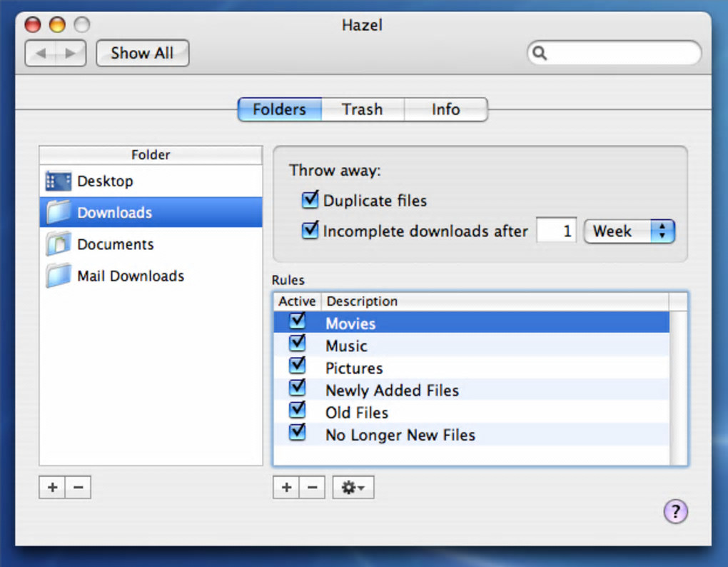Viewport: 728px width, 567px height.
Task: Disable the Music rule checkbox
Action: click(x=297, y=343)
